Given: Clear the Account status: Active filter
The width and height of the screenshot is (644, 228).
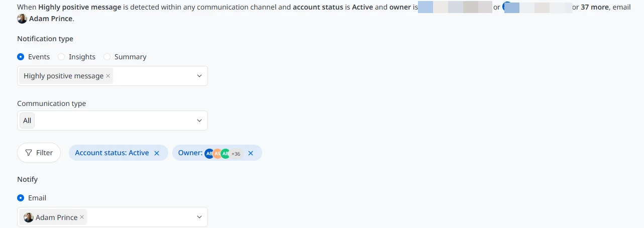Looking at the screenshot, I should [157, 153].
